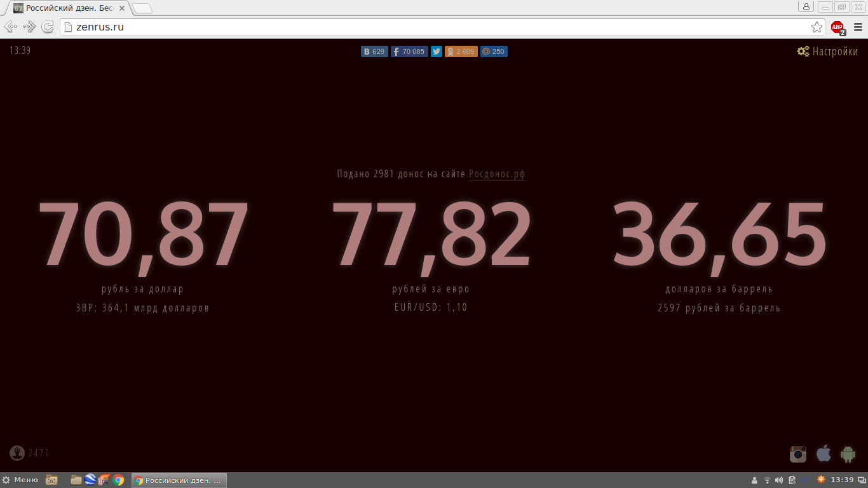Switch keyboard layout via RU indicator
The image size is (868, 488).
(806, 480)
